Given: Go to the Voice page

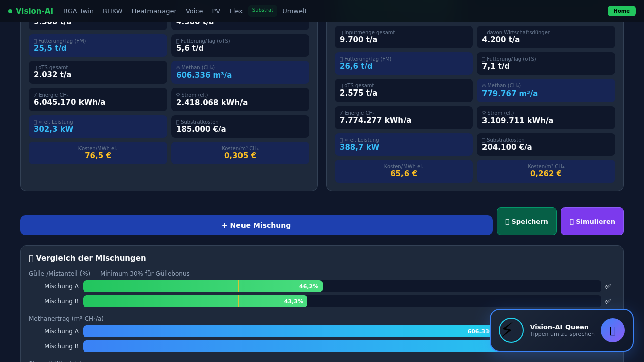Looking at the screenshot, I should 194,11.
